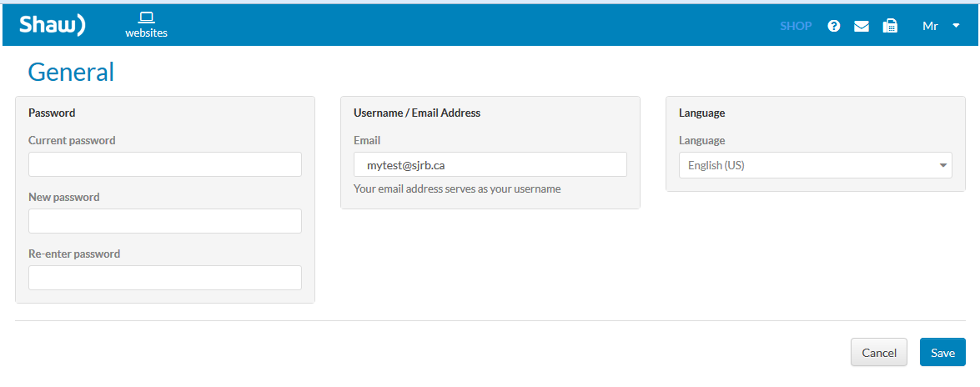Click the Mr account name

tap(930, 26)
